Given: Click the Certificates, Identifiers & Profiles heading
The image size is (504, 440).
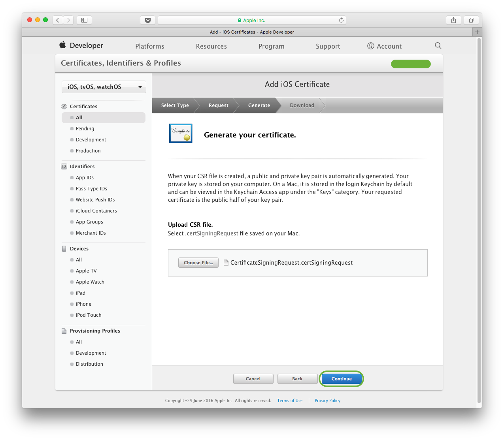Looking at the screenshot, I should pyautogui.click(x=121, y=63).
